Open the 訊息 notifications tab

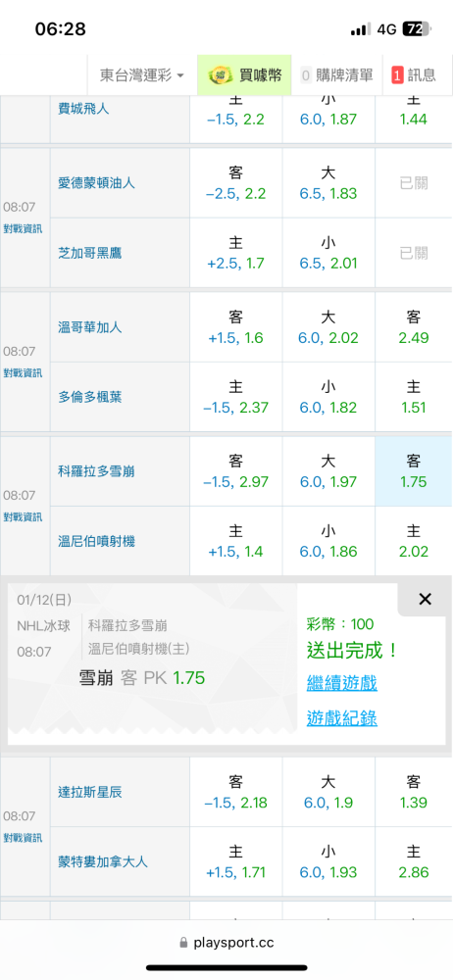414,75
